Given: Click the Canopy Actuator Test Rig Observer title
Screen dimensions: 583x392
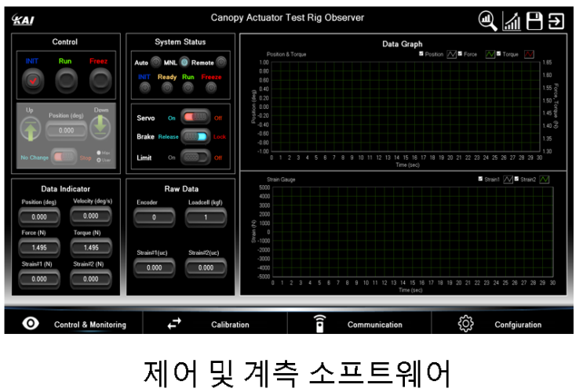Looking at the screenshot, I should (287, 17).
